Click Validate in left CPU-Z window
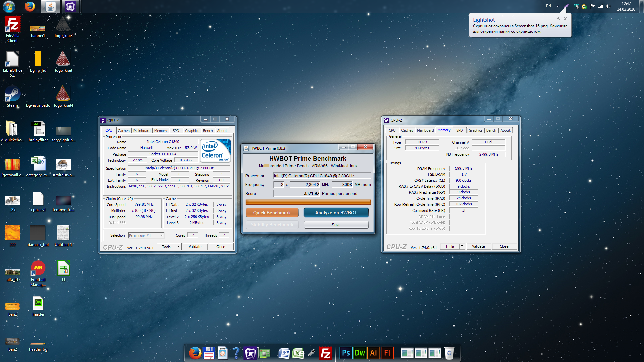Screen dimensions: 644x362 195,247
